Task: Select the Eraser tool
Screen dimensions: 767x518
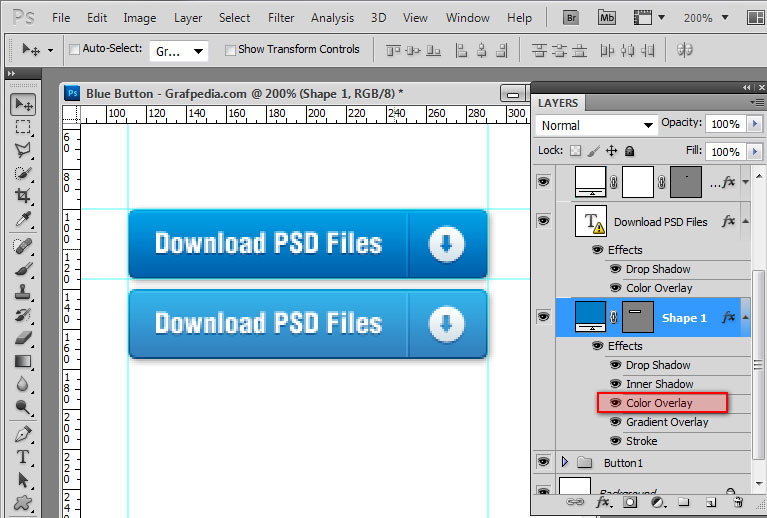Action: (x=23, y=338)
